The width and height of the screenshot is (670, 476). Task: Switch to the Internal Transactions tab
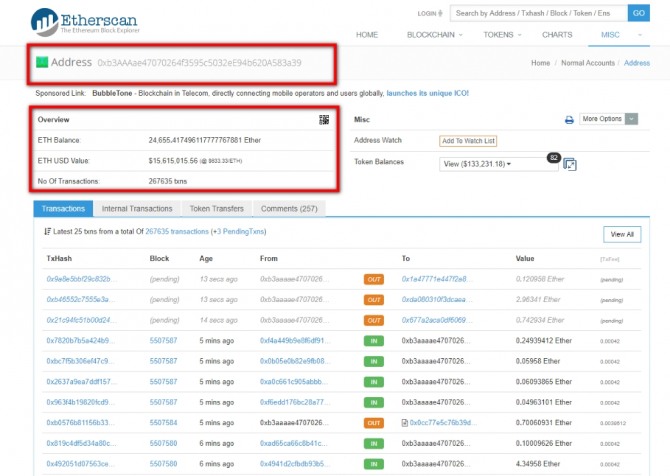[x=137, y=208]
